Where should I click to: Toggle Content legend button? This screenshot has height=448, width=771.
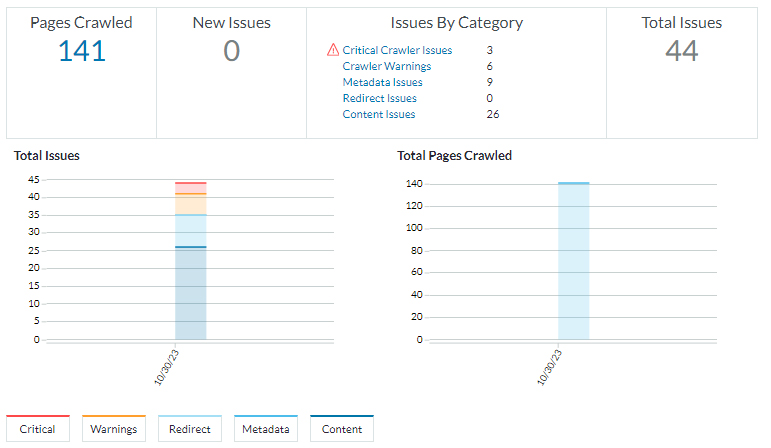pos(342,429)
